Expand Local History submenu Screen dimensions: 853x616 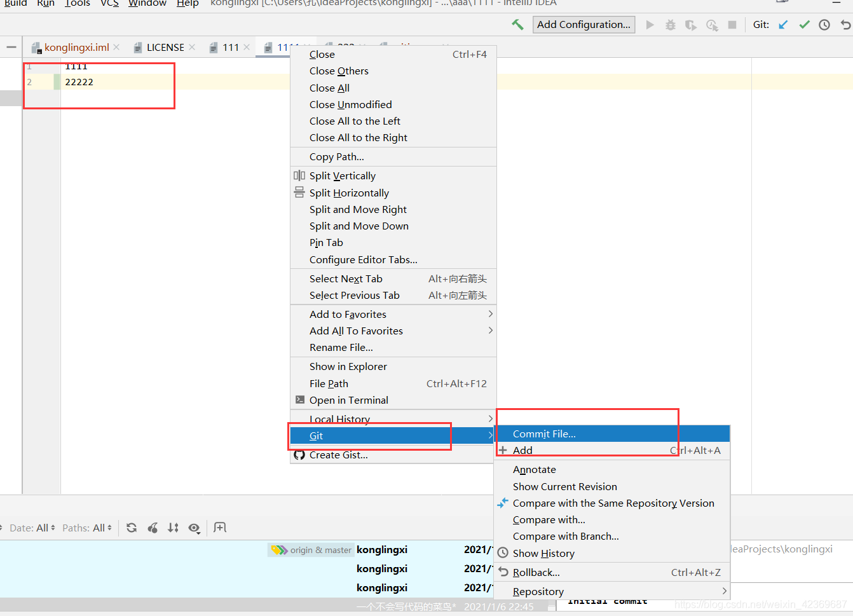click(393, 419)
